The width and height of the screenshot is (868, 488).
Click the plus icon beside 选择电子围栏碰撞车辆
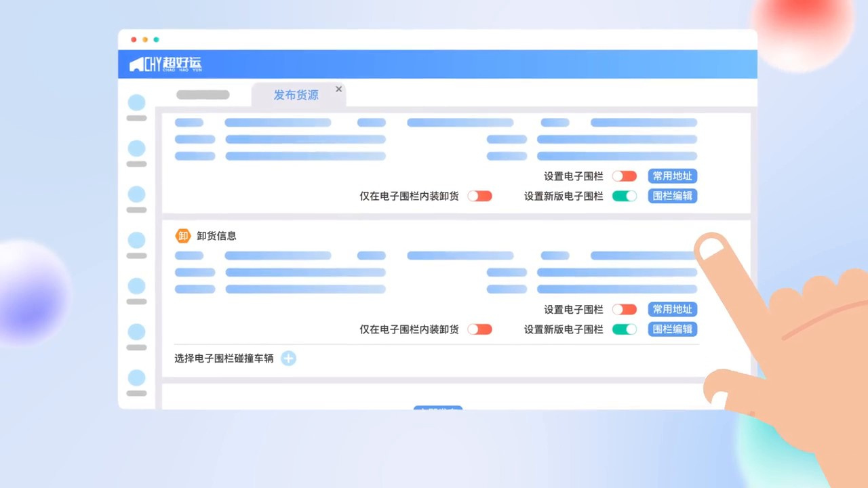(x=288, y=359)
